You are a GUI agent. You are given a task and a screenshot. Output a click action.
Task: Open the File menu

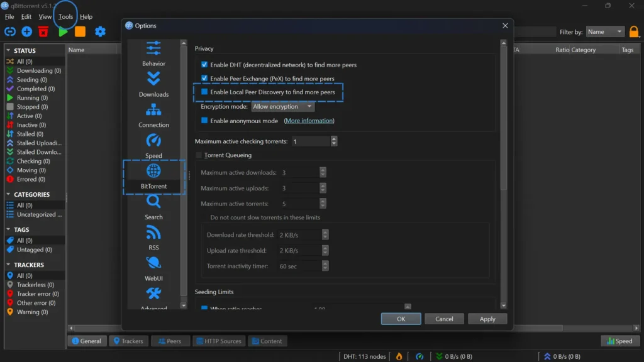pos(9,17)
